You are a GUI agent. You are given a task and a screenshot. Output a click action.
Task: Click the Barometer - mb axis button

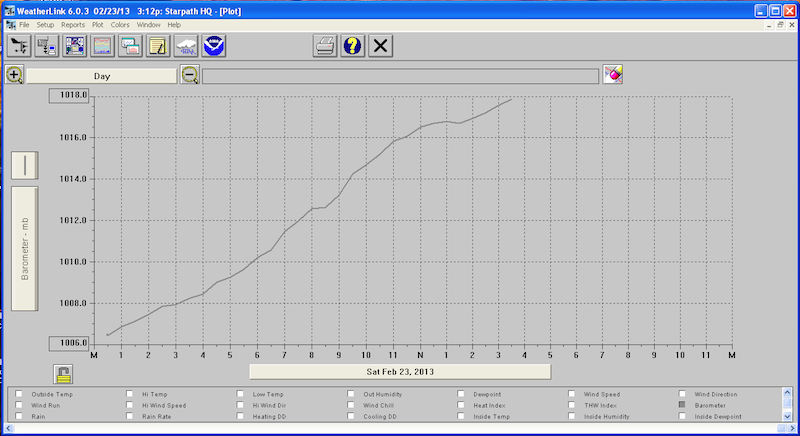coord(24,248)
